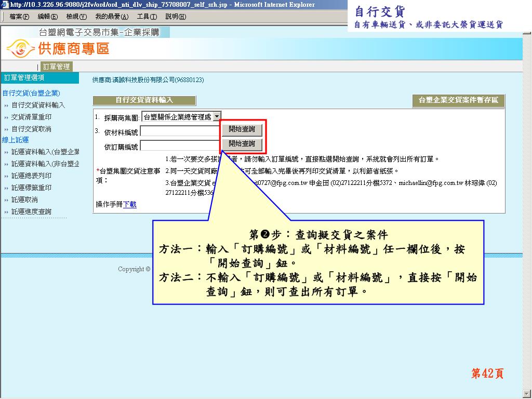Click the scrollbar up arrow
This screenshot has width=532, height=399.
[527, 33]
